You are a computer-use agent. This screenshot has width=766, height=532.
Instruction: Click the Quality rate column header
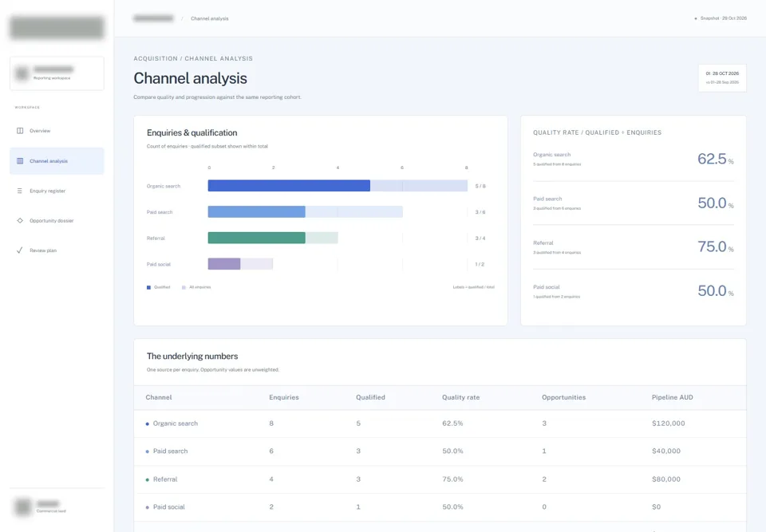pyautogui.click(x=460, y=398)
